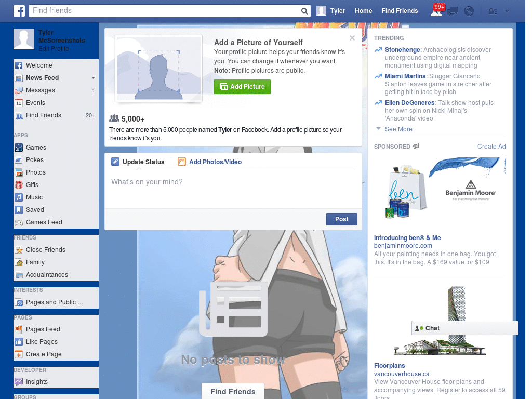Click the sponsored megaphone icon
This screenshot has width=532, height=399.
pyautogui.click(x=416, y=146)
